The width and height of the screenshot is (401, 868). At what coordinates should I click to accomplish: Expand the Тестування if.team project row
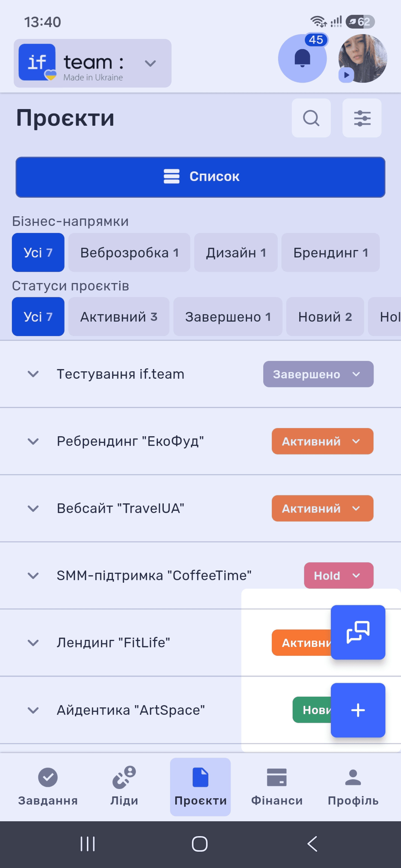(33, 374)
